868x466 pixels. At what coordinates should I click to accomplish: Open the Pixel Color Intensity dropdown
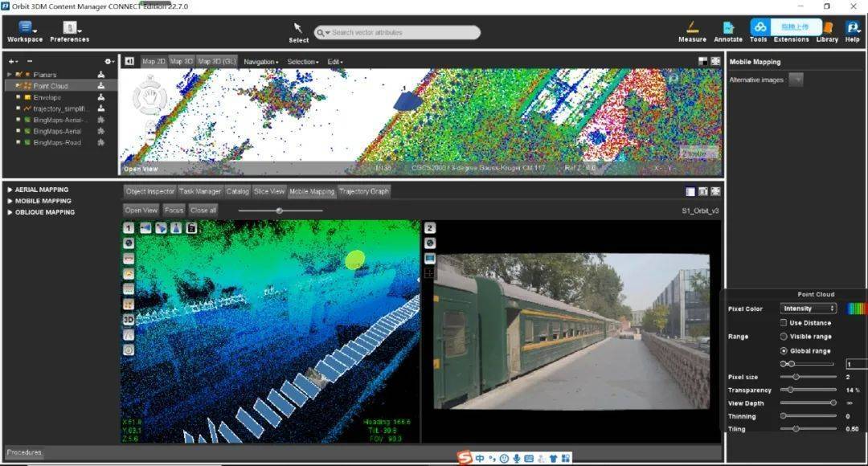click(809, 309)
